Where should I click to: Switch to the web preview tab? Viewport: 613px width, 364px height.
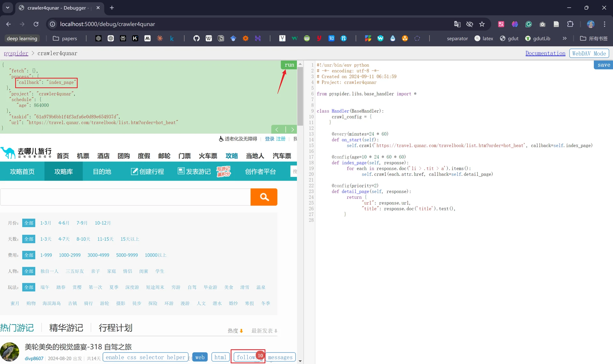pyautogui.click(x=200, y=357)
